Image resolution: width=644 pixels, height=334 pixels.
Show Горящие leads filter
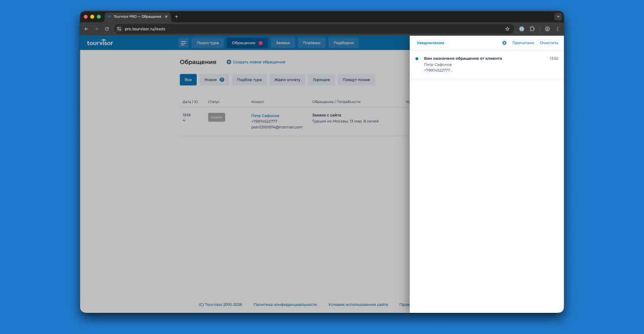coord(321,80)
